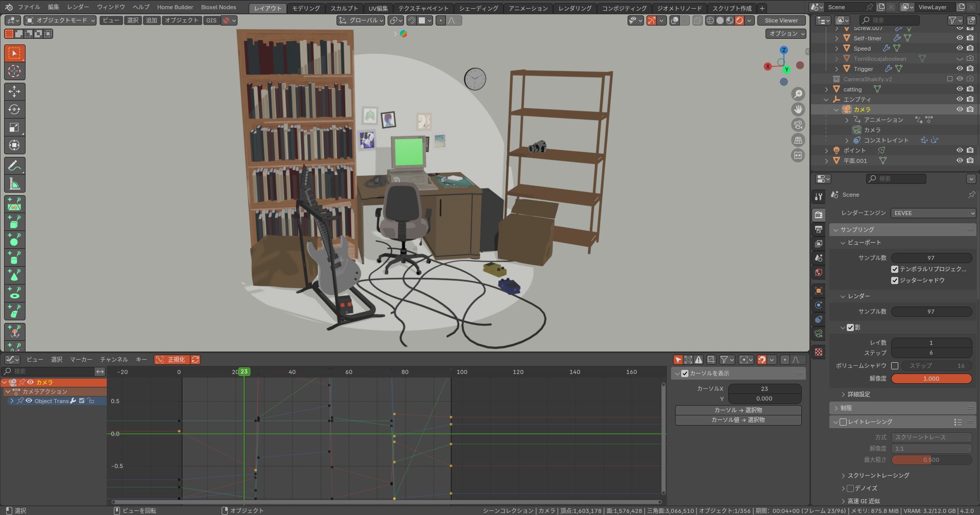The height and width of the screenshot is (515, 980).
Task: Adjust the Resolution 1.000 slider
Action: point(931,379)
